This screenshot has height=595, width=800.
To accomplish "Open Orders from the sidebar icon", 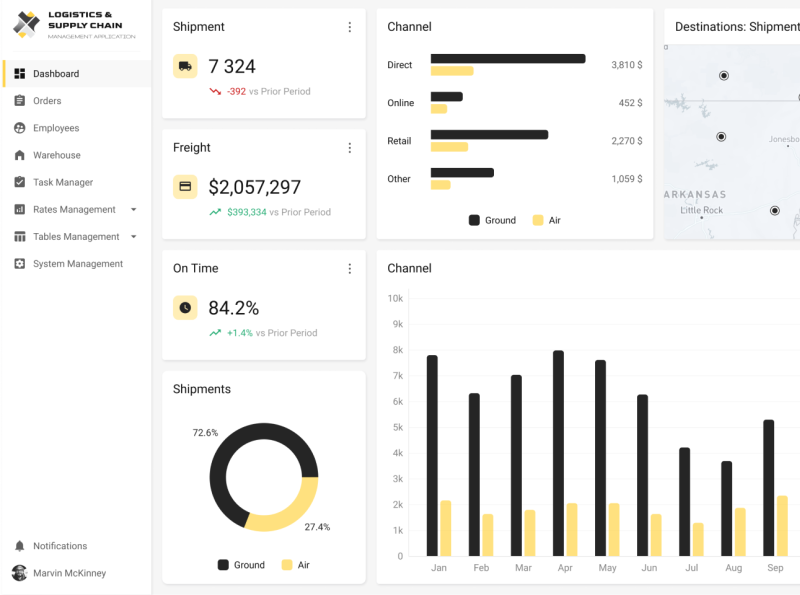I will pyautogui.click(x=20, y=100).
